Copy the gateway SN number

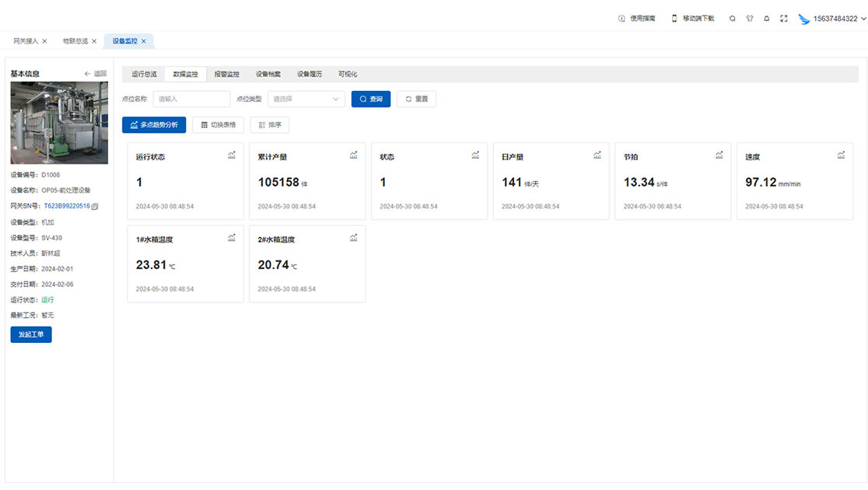(95, 207)
